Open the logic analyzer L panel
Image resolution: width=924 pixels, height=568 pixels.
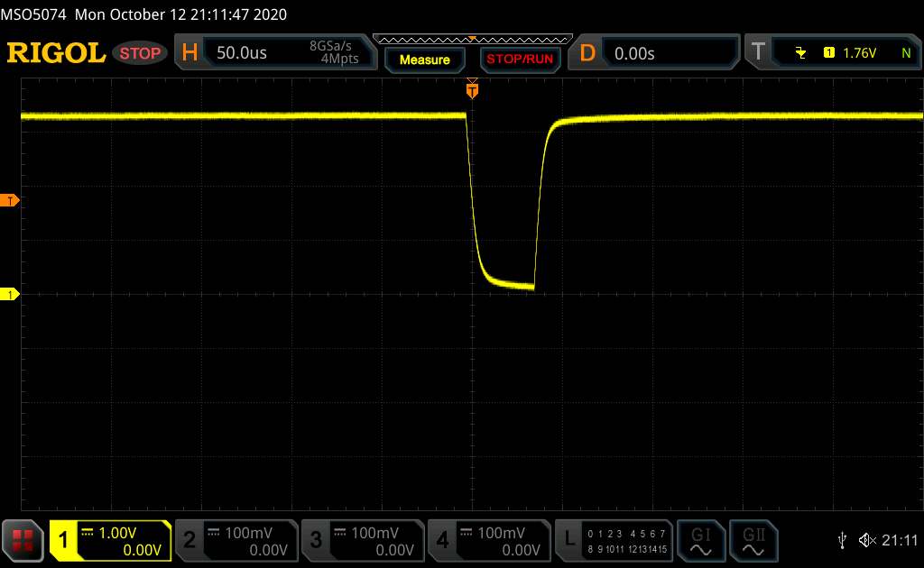(x=569, y=539)
